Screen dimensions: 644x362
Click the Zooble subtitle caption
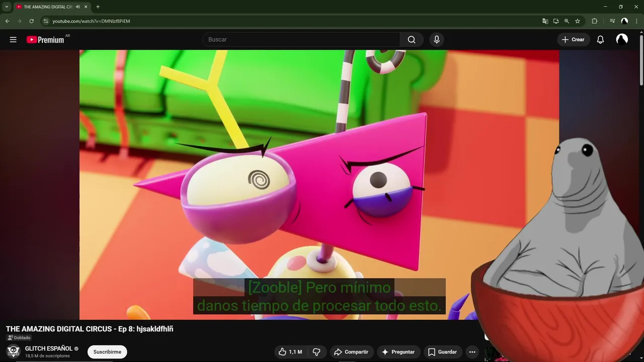(x=319, y=296)
